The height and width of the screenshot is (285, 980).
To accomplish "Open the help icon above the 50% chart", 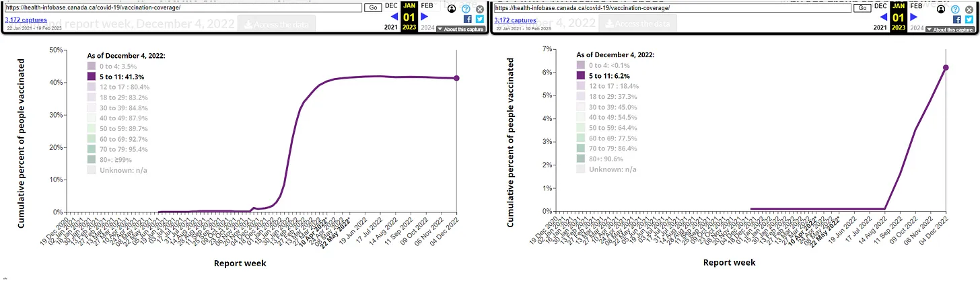I will click(466, 9).
